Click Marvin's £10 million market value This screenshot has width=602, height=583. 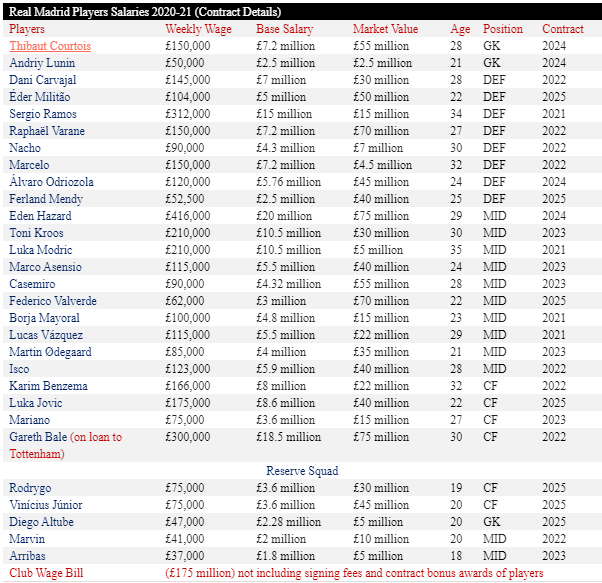[381, 539]
